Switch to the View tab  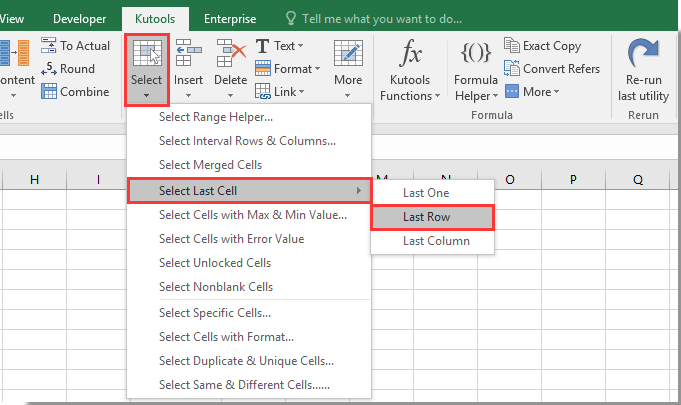(12, 19)
